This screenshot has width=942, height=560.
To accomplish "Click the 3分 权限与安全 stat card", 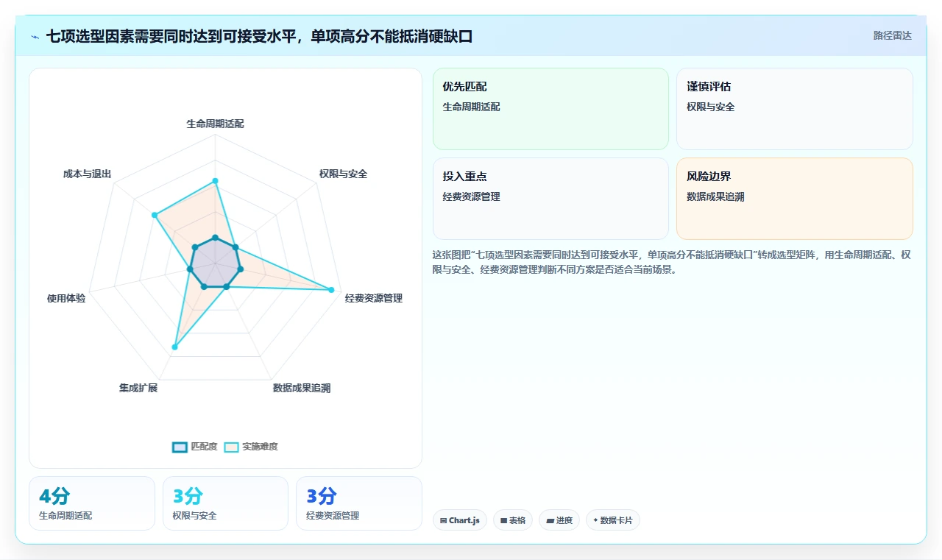I will [225, 503].
